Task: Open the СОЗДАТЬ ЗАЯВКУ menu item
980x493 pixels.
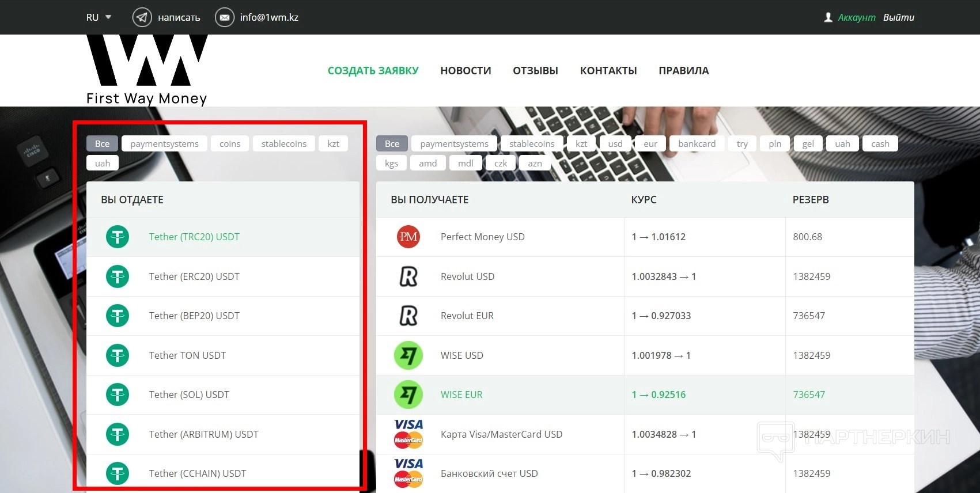Action: [x=373, y=71]
